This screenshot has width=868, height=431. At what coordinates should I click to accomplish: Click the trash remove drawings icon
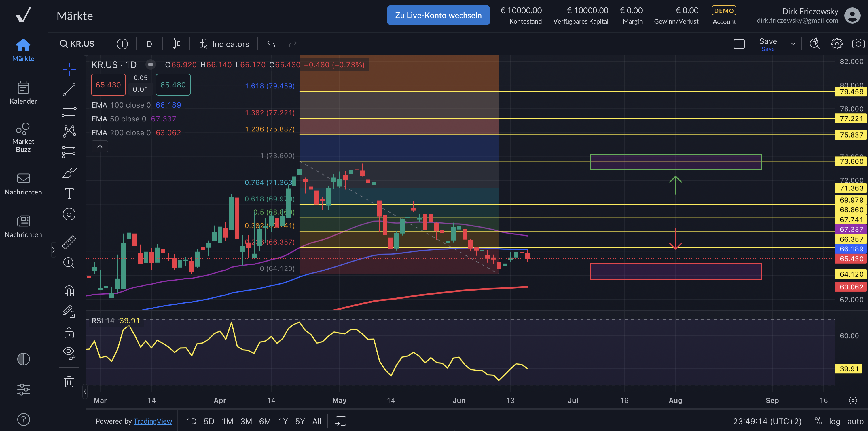pos(69,382)
